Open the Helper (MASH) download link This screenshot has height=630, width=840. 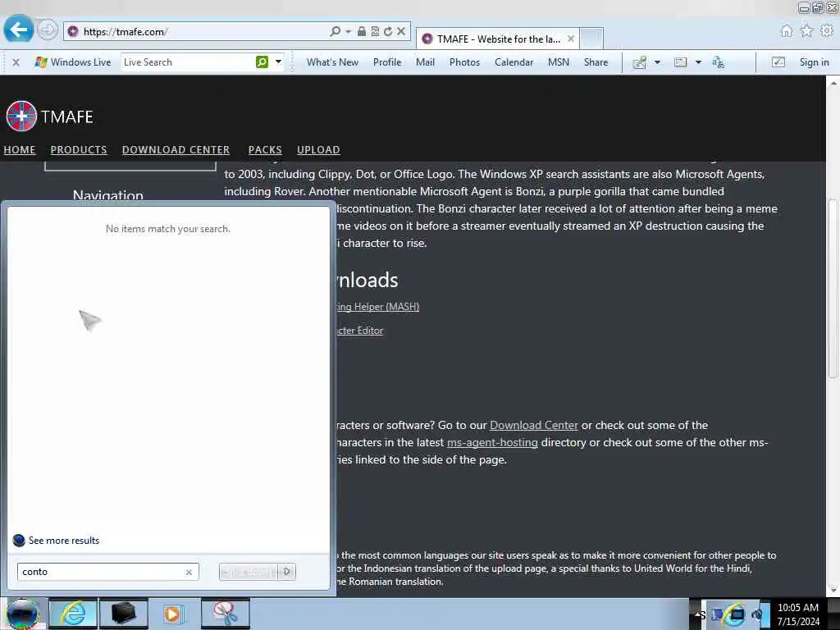click(x=377, y=307)
